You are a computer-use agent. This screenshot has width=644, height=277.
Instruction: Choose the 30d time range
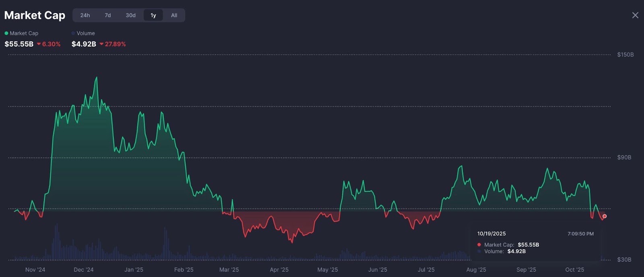click(130, 15)
